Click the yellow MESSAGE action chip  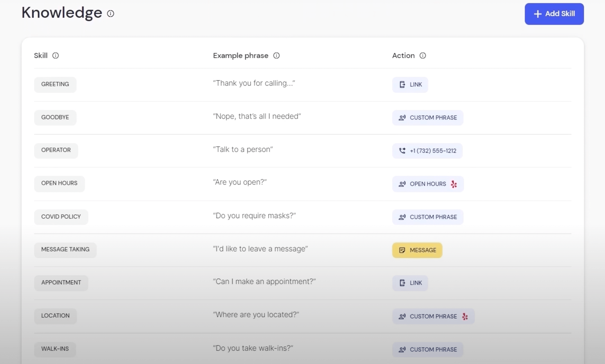pyautogui.click(x=417, y=250)
